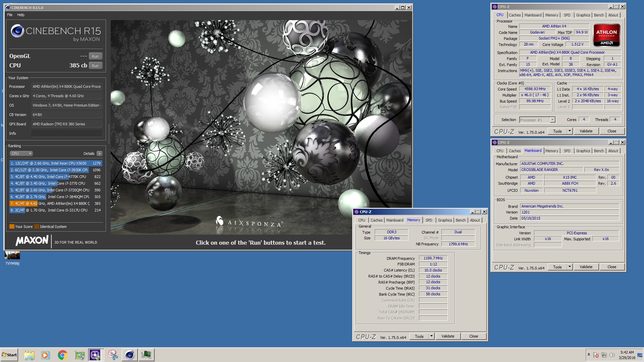This screenshot has height=362, width=644.
Task: Click the empty Info input field
Action: pos(66,133)
